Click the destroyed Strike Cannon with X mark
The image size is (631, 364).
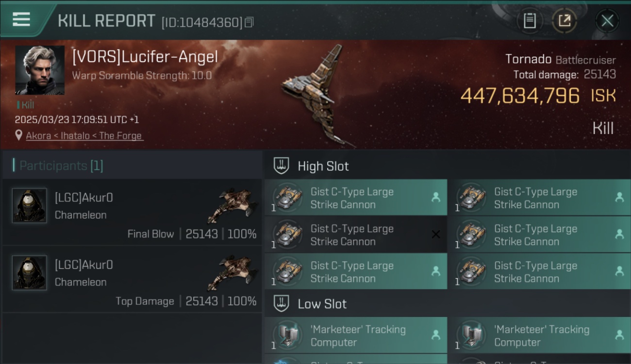pyautogui.click(x=356, y=234)
